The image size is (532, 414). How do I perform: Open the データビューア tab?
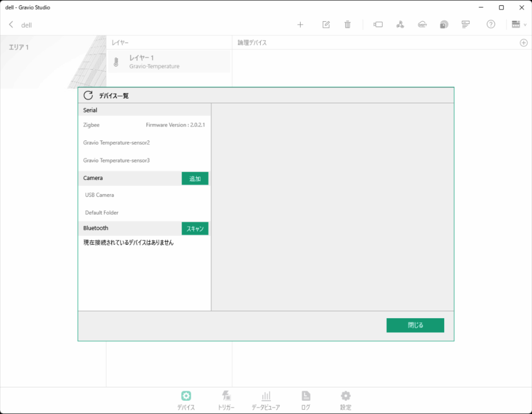pos(266,400)
